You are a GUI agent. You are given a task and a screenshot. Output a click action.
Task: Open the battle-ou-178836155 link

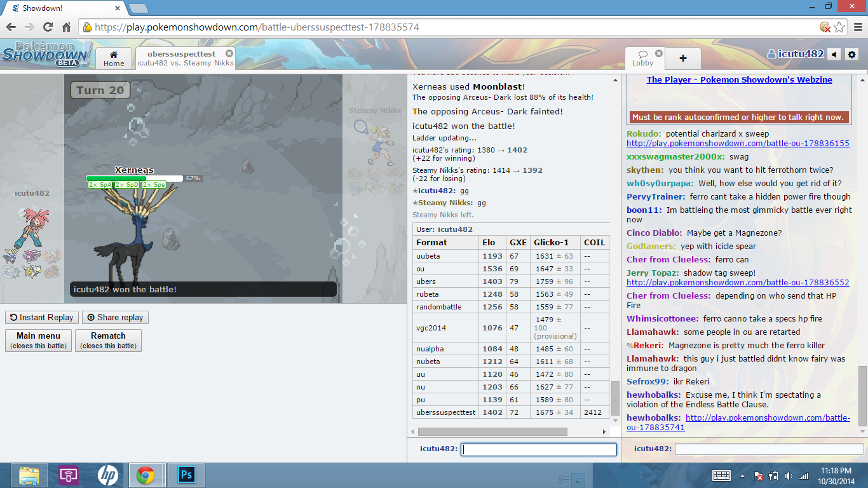738,144
